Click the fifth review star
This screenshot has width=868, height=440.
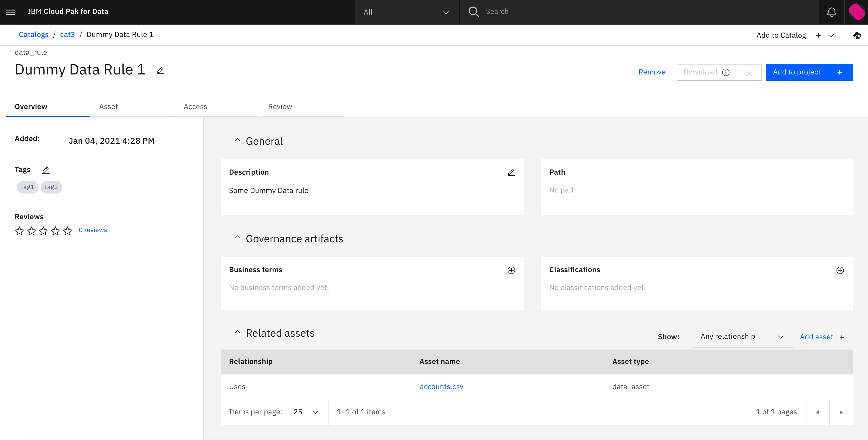point(68,231)
